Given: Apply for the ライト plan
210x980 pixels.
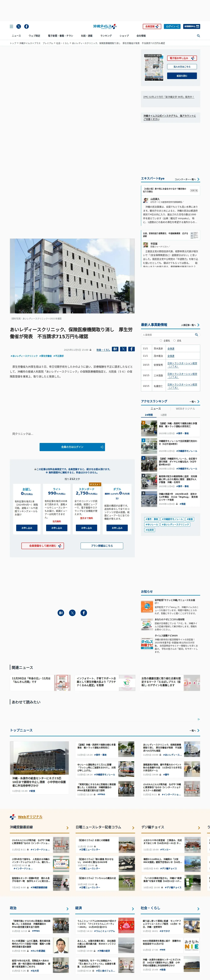Looking at the screenshot, I should click(x=57, y=528).
